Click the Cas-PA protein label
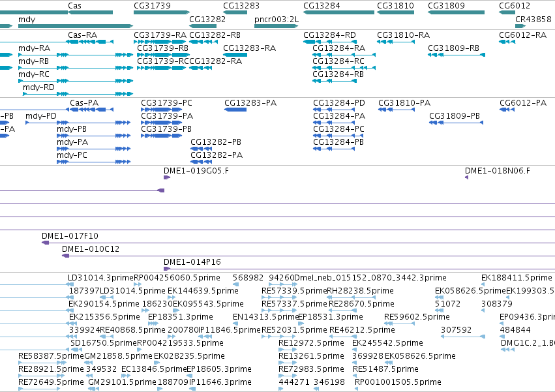Viewport: 555px width, 392px height. coord(84,103)
